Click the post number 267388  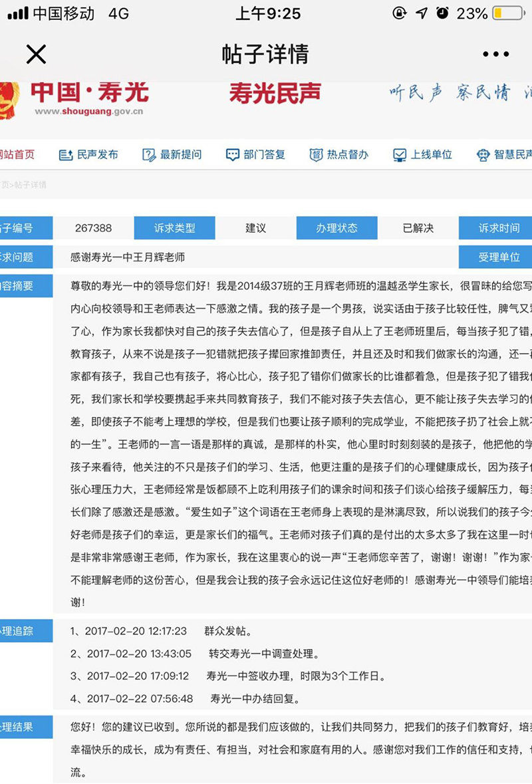point(93,228)
